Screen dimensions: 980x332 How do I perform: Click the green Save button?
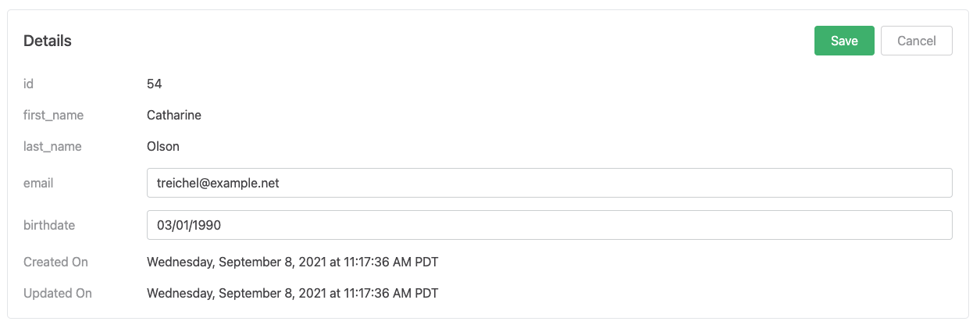[x=844, y=41]
